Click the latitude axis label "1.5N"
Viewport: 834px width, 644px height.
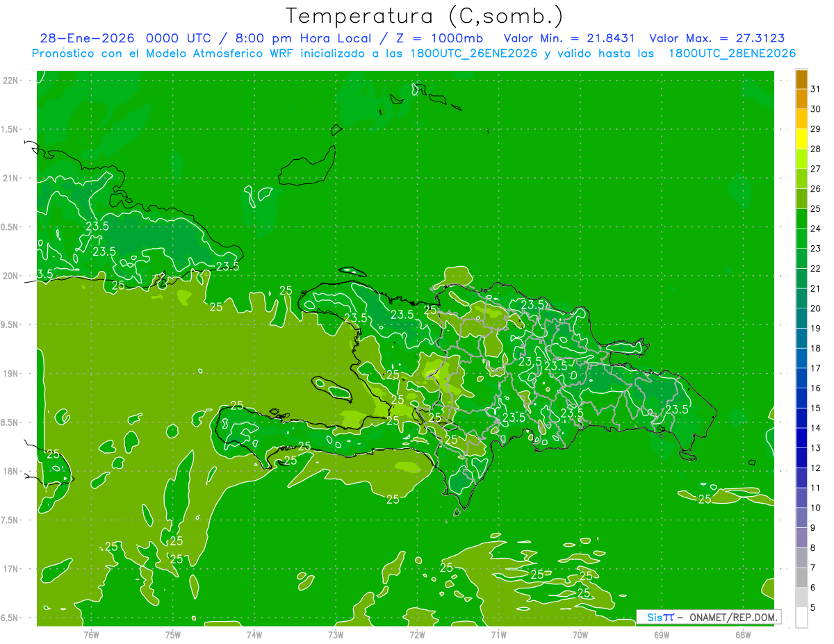(x=10, y=129)
